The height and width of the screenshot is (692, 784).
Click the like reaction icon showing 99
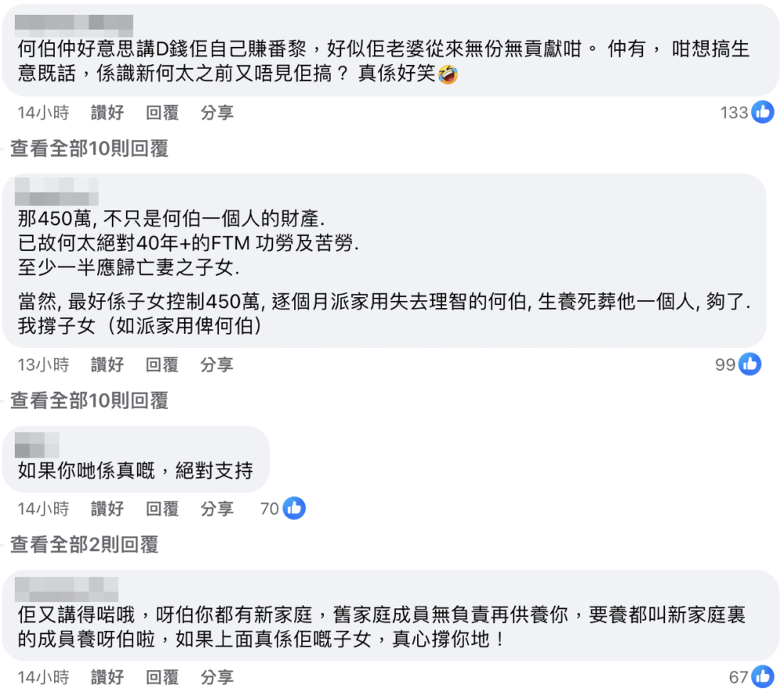(x=750, y=364)
